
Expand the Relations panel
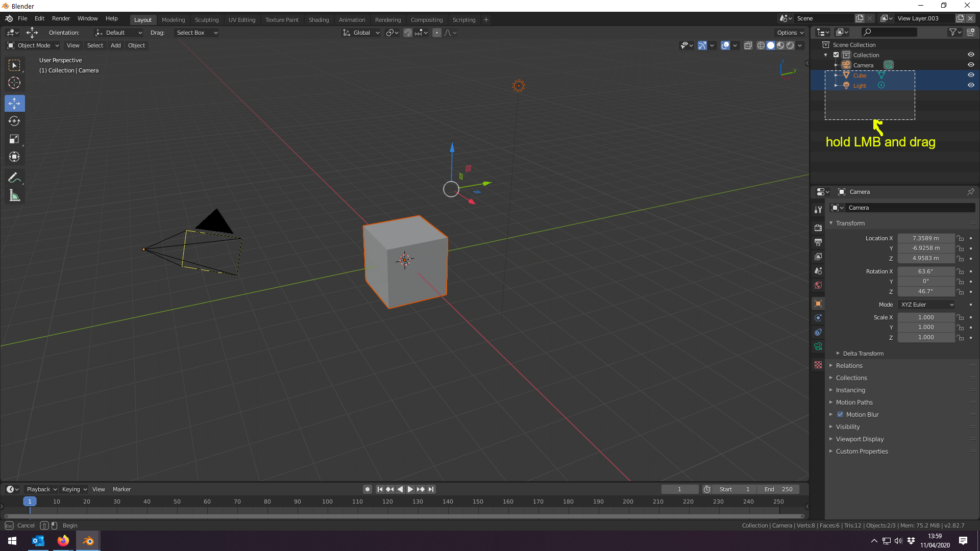coord(849,365)
